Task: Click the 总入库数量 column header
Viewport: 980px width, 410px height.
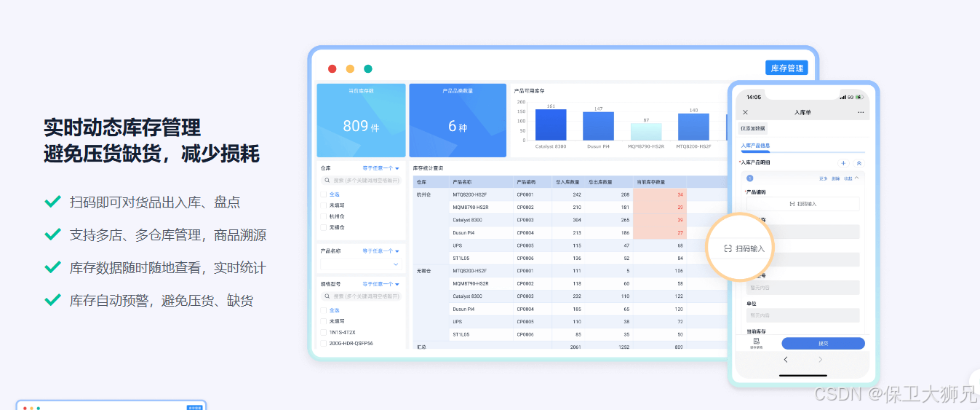Action: (568, 182)
